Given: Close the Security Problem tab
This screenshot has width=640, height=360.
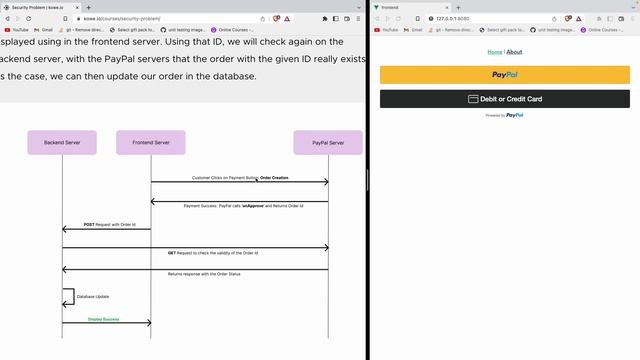Looking at the screenshot, I should point(77,7).
